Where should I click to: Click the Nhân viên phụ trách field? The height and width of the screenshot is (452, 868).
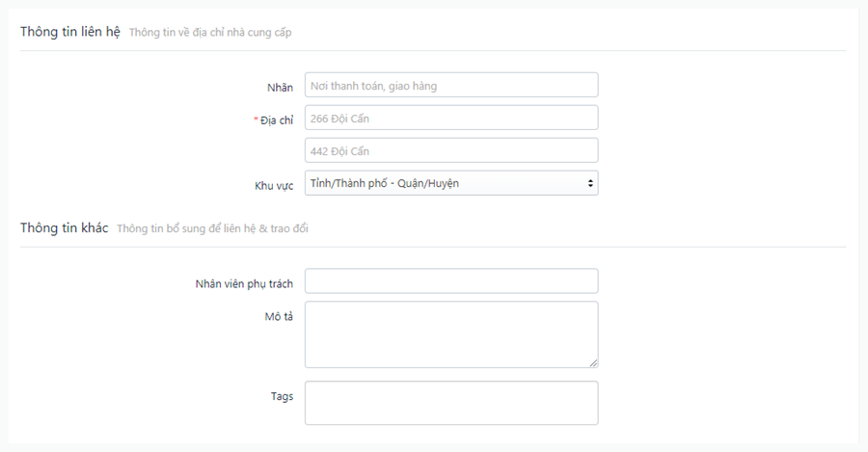451,281
